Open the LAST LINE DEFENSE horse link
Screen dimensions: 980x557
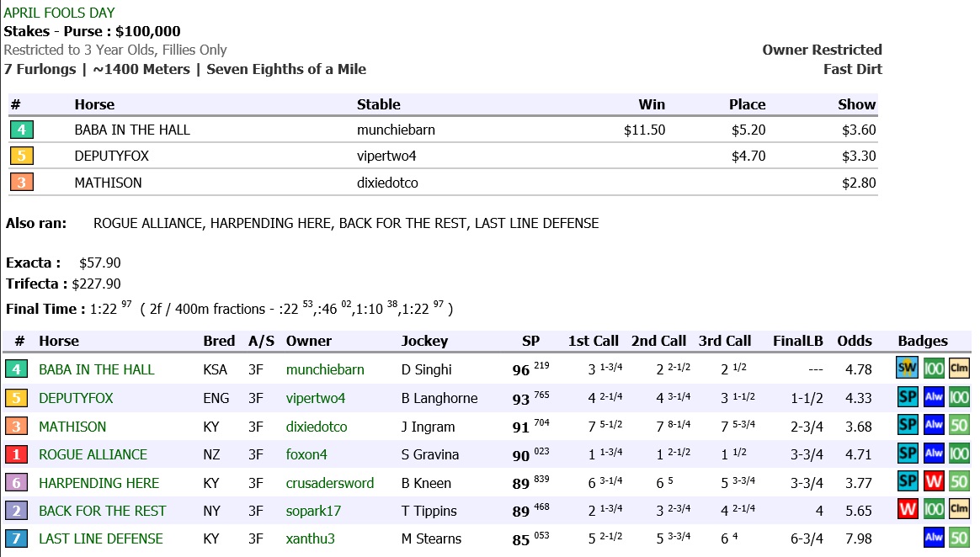pos(100,538)
